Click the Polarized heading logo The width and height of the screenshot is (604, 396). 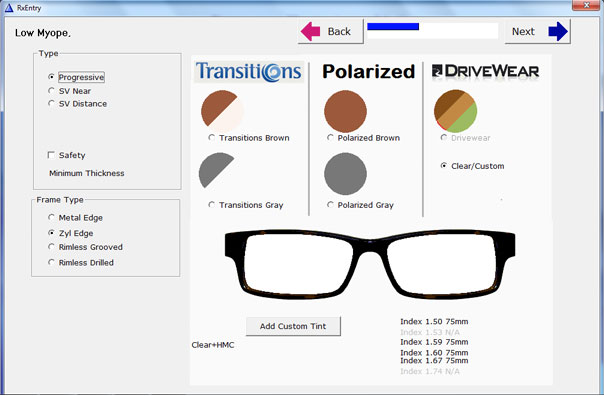tap(369, 72)
